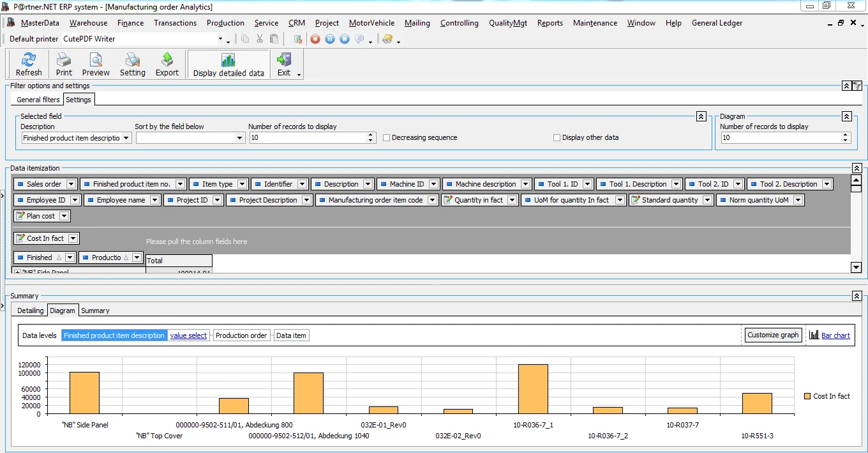Click the Cost In fact legend swatch
The width and height of the screenshot is (868, 453).
(807, 396)
